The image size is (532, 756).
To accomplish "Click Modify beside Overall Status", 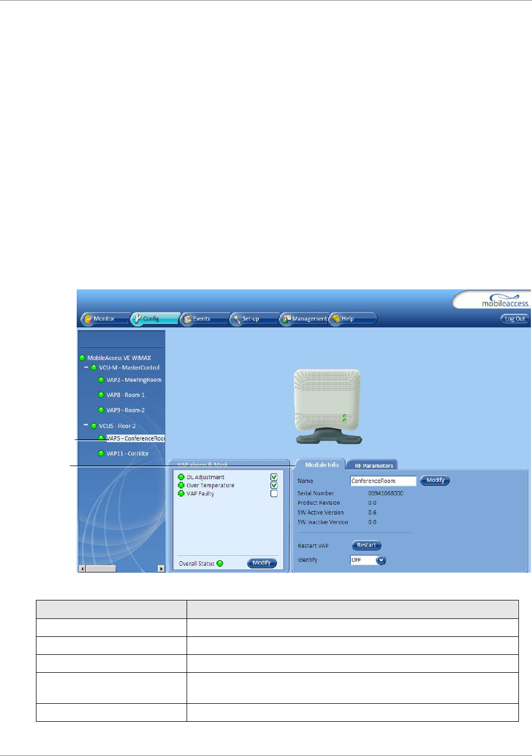I will (262, 563).
